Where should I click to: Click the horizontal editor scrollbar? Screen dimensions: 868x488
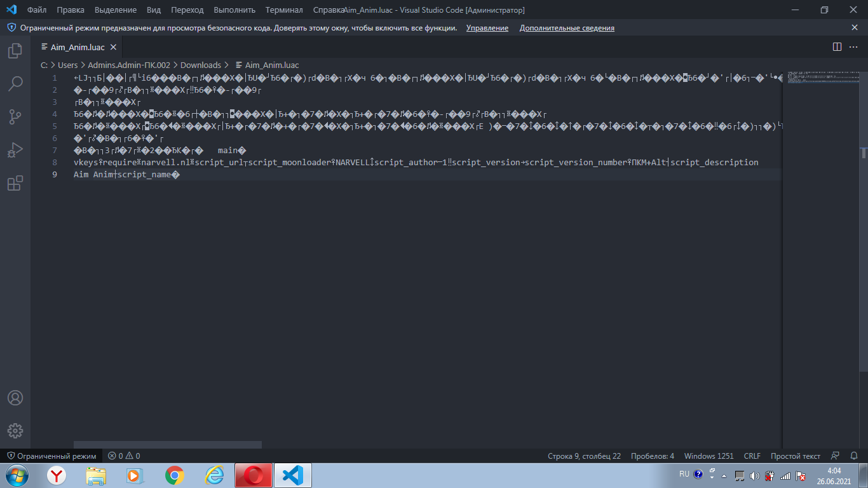point(167,445)
